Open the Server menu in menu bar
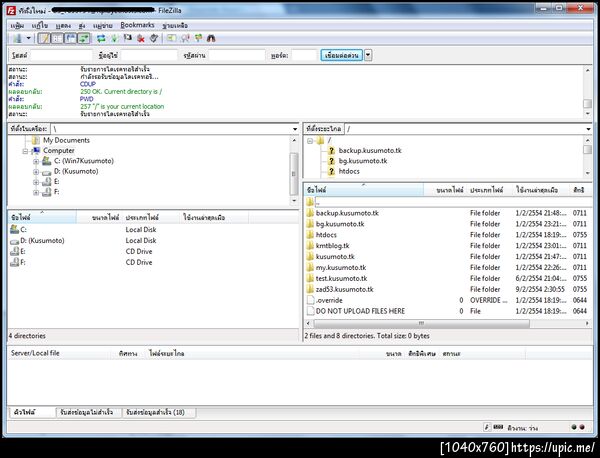The image size is (600, 458). tap(103, 26)
